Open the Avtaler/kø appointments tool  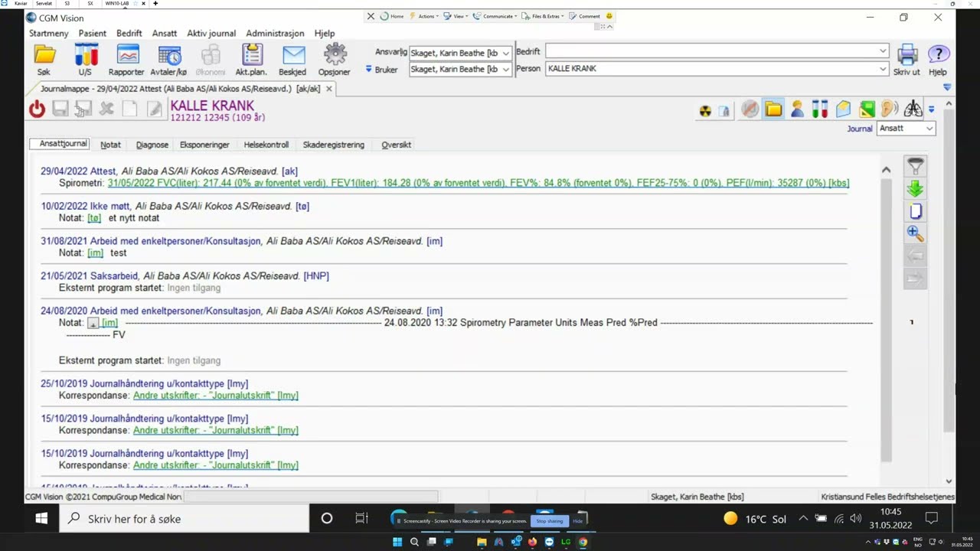tap(168, 60)
